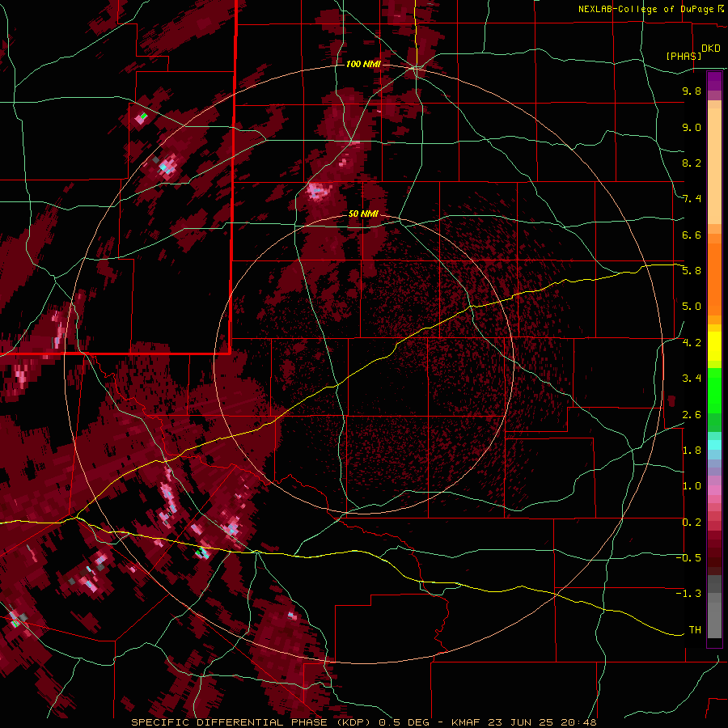Click the 4.2 scale value
The image size is (728, 728).
[x=692, y=343]
